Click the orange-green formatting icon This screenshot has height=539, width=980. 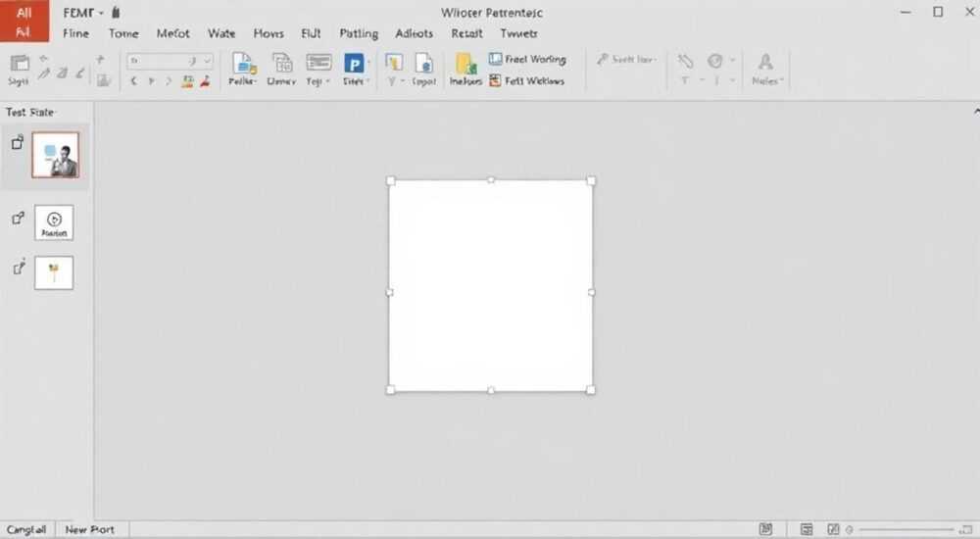187,81
